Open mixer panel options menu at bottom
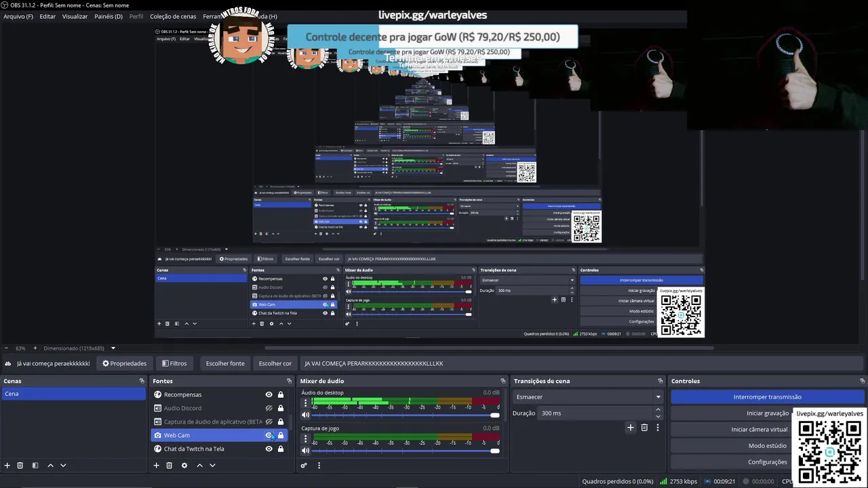This screenshot has height=488, width=868. pyautogui.click(x=319, y=466)
